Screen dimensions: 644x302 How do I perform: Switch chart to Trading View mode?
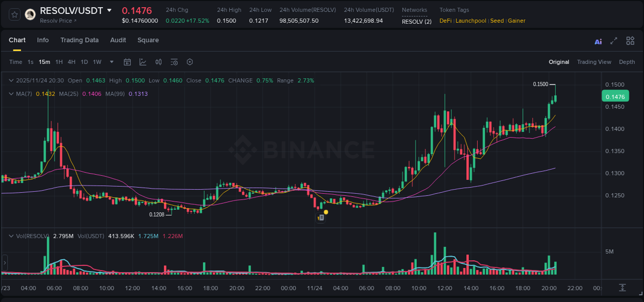pyautogui.click(x=594, y=62)
